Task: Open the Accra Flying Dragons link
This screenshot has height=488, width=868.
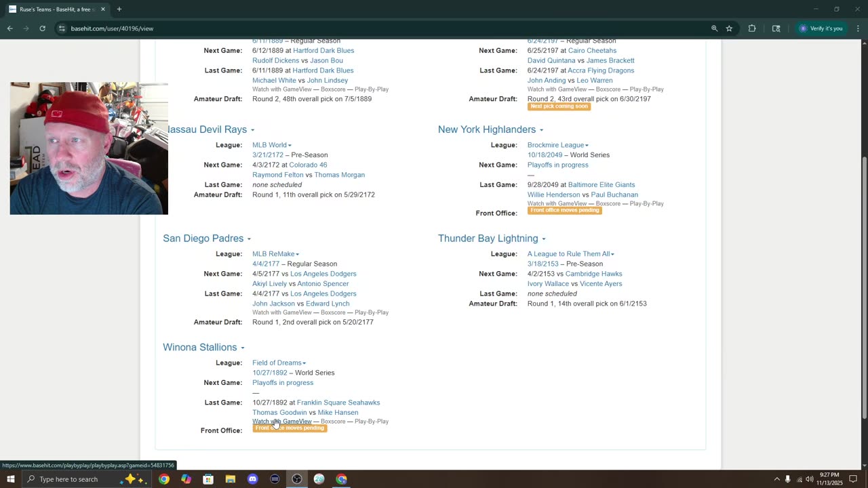Action: [x=601, y=70]
